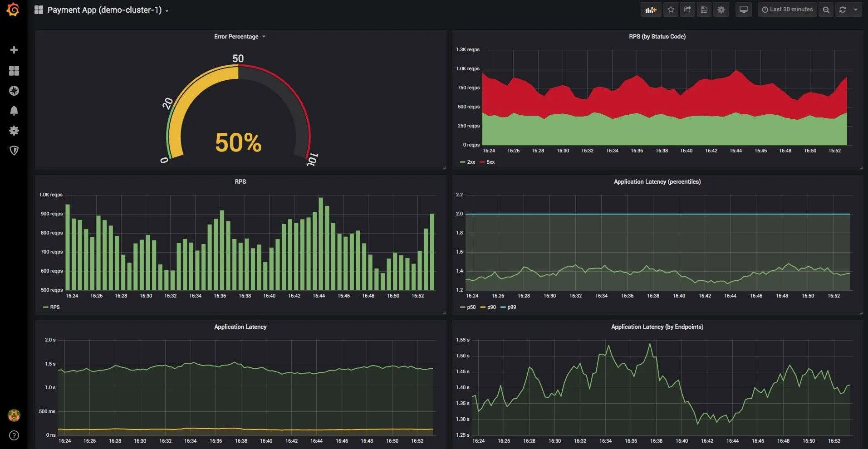Screen dimensions: 868x449
Task: Open the Server Admin shield icon
Action: click(14, 151)
